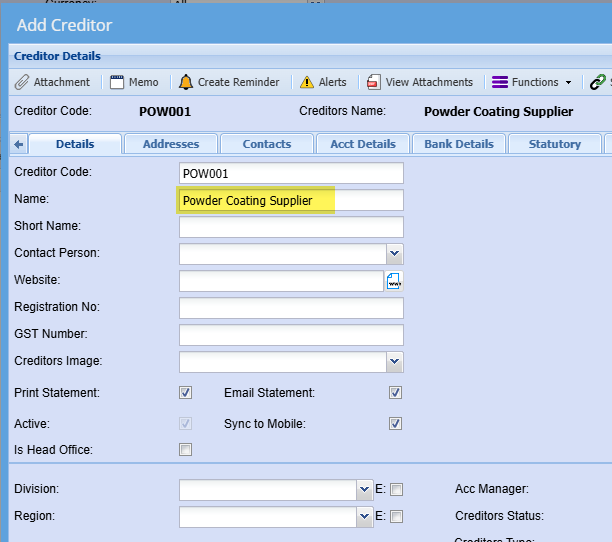Image resolution: width=612 pixels, height=542 pixels.
Task: Click into the Website input field
Action: point(281,281)
